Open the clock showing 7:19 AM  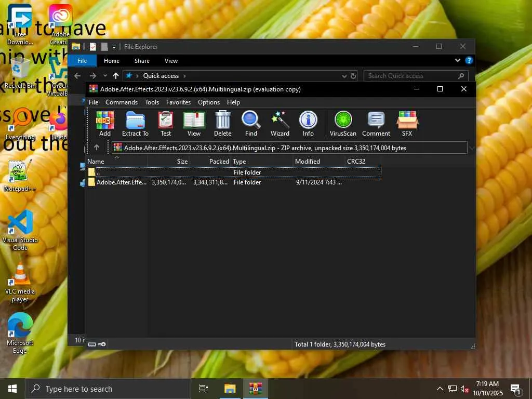coord(487,389)
